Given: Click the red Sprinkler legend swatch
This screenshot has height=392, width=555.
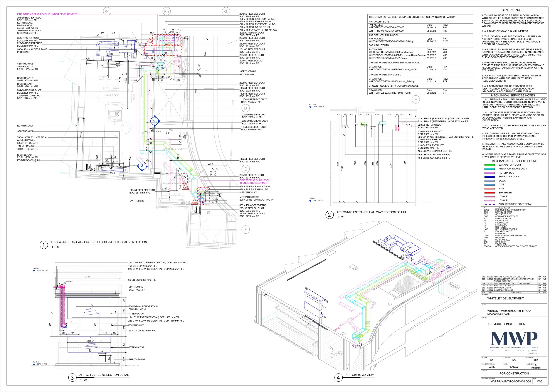Looking at the screenshot, I should coord(490,193).
